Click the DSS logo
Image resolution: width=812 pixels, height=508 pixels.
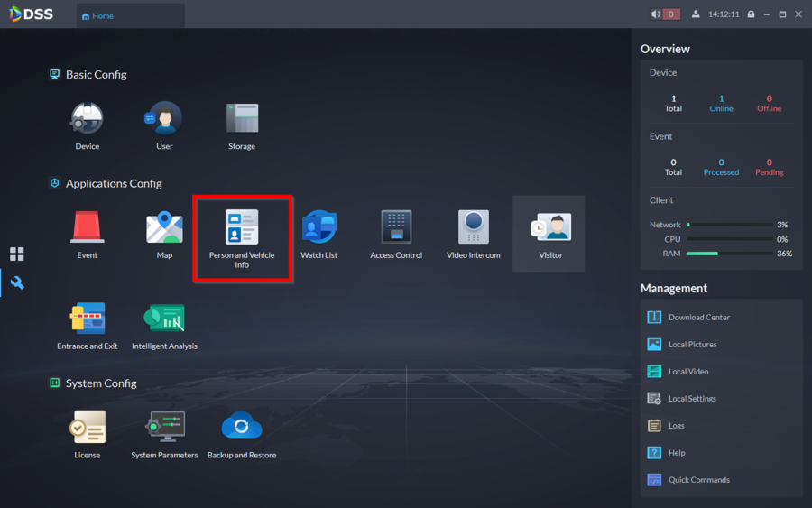(x=31, y=14)
